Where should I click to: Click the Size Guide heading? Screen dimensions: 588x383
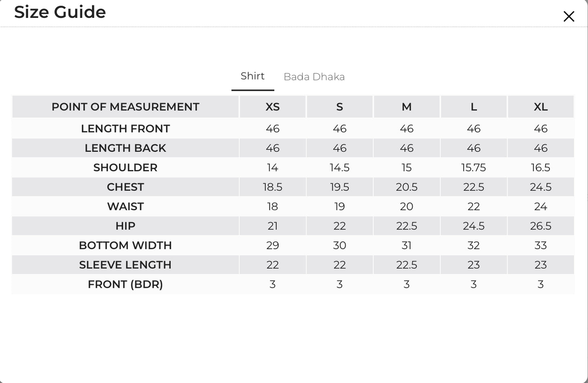[x=60, y=12]
